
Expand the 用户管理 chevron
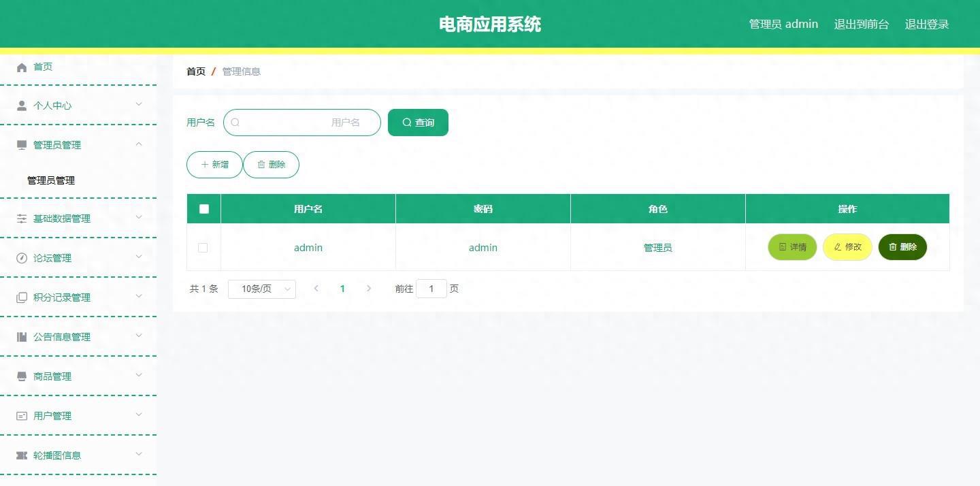[x=139, y=415]
